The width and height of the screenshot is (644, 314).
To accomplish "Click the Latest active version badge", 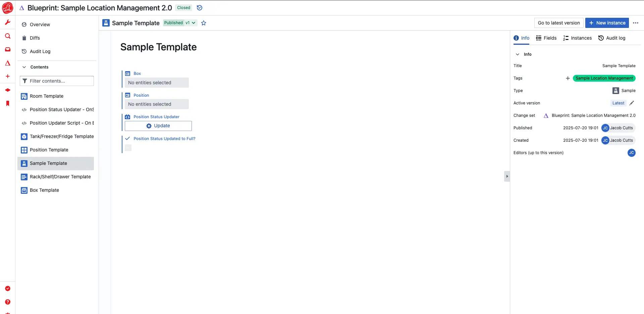I will [x=618, y=103].
